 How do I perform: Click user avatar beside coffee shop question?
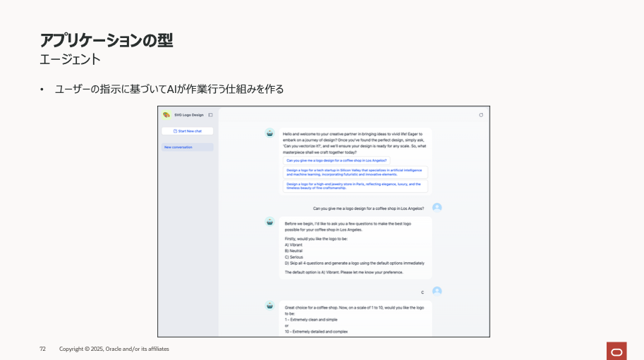[x=437, y=207]
